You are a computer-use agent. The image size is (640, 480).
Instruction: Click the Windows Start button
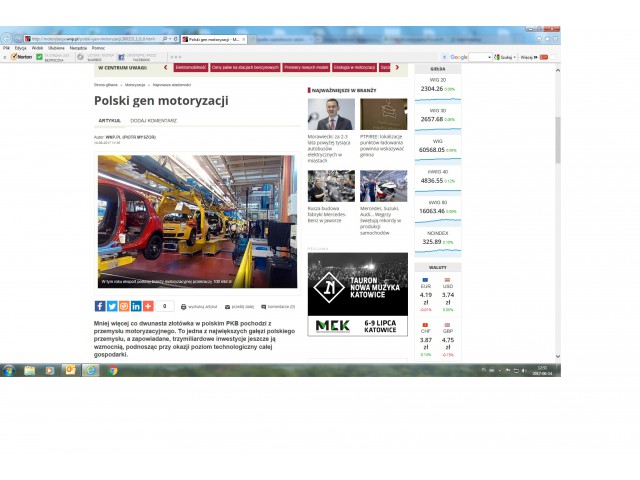point(8,370)
